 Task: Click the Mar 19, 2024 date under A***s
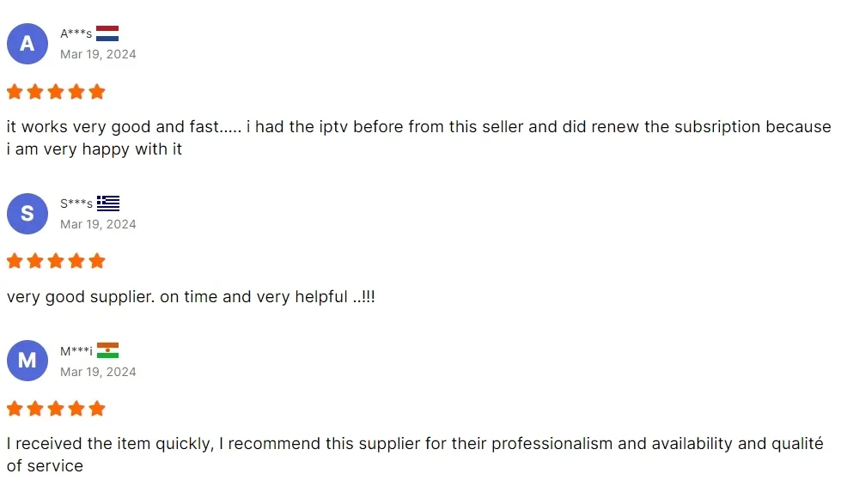coord(98,54)
